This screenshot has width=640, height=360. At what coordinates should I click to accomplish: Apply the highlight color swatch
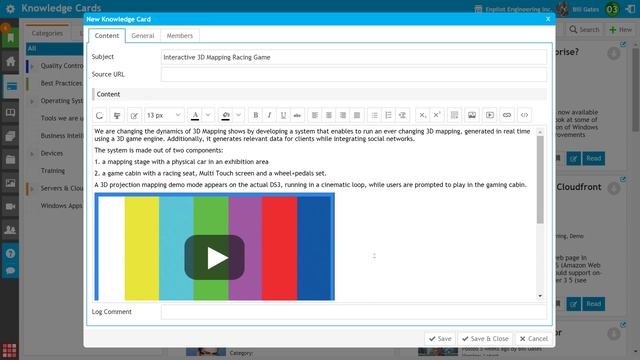(226, 116)
